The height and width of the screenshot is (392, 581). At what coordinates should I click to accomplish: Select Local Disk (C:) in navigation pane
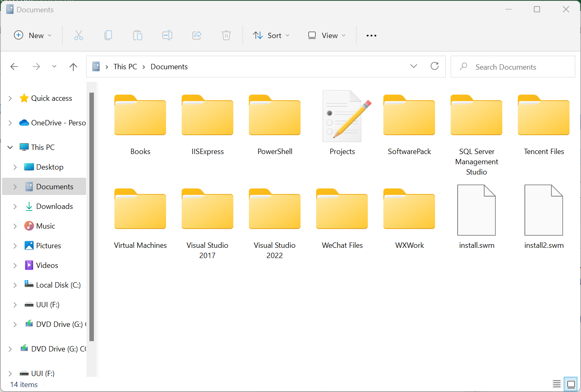pos(52,285)
